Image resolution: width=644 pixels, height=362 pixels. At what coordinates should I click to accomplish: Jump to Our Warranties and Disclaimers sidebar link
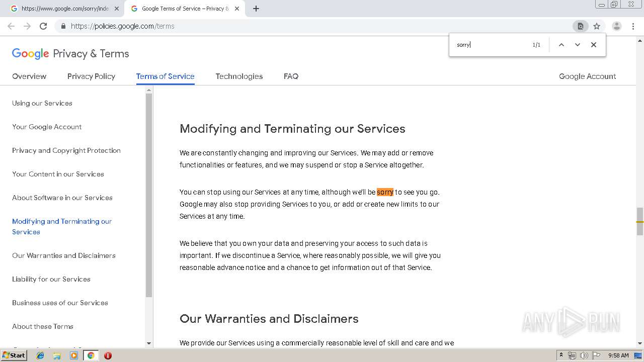click(x=64, y=255)
